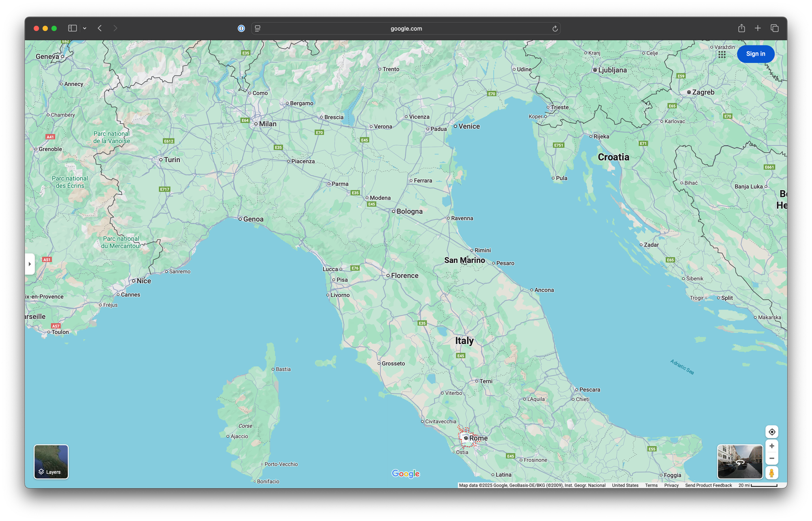
Task: Go back to the previous page
Action: [100, 28]
